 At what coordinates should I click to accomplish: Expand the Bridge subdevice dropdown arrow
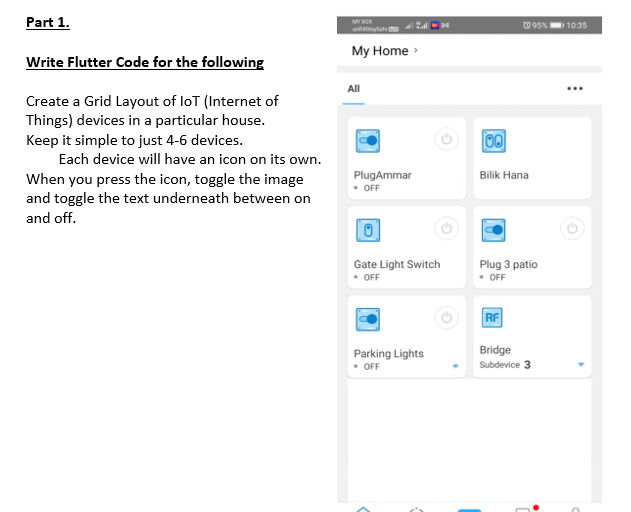click(581, 364)
